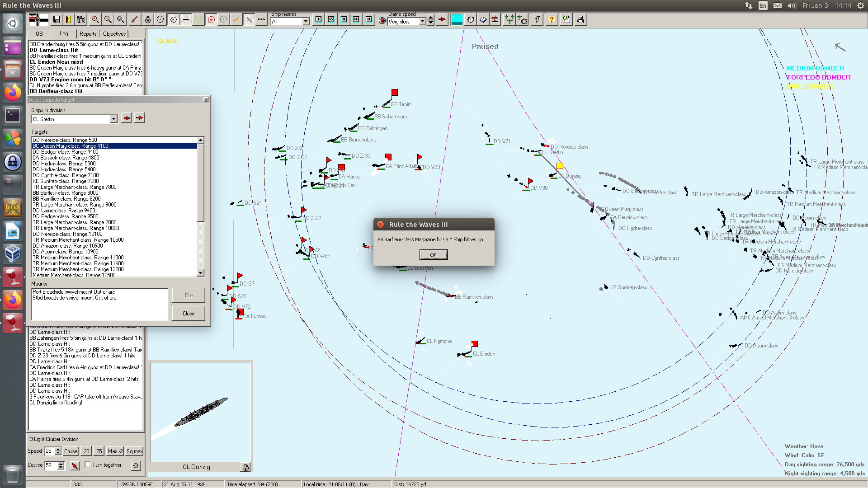
Task: Click the play-5 turns button
Action: tap(331, 19)
